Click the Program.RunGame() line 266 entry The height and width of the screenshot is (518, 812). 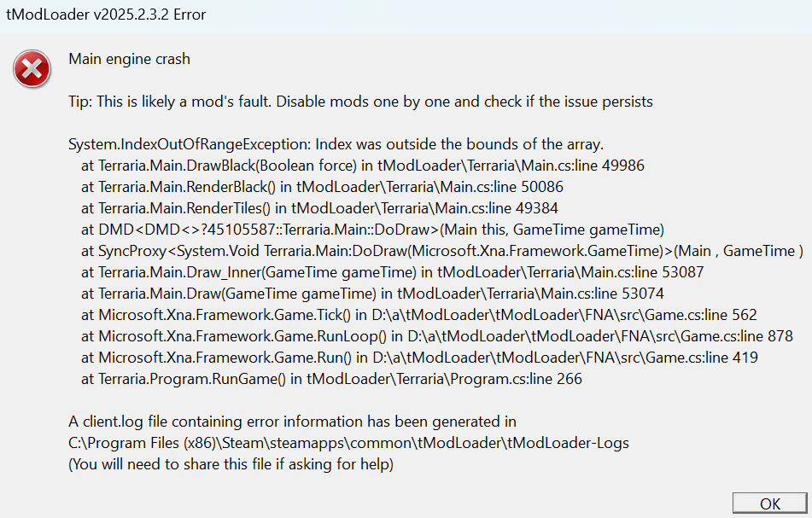tap(331, 379)
